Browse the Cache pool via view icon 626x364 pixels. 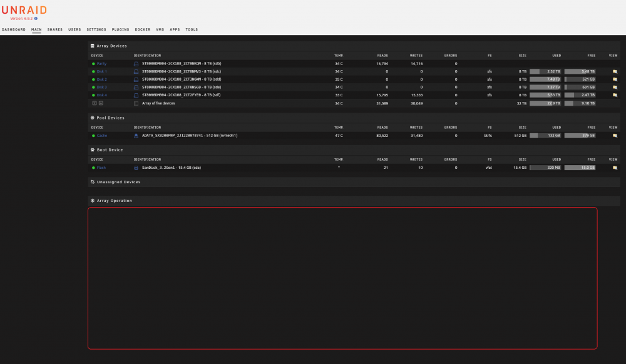[x=615, y=136]
